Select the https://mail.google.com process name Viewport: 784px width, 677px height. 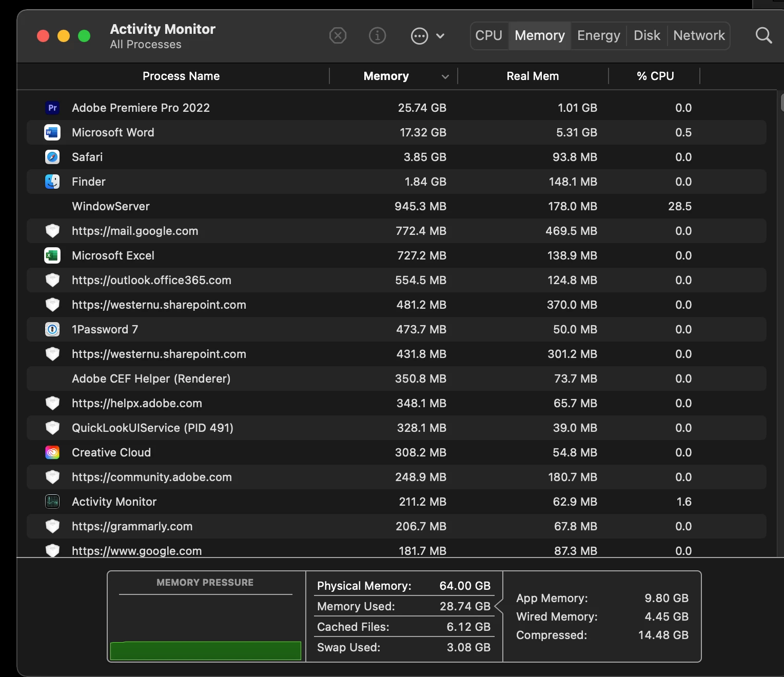[x=135, y=231]
